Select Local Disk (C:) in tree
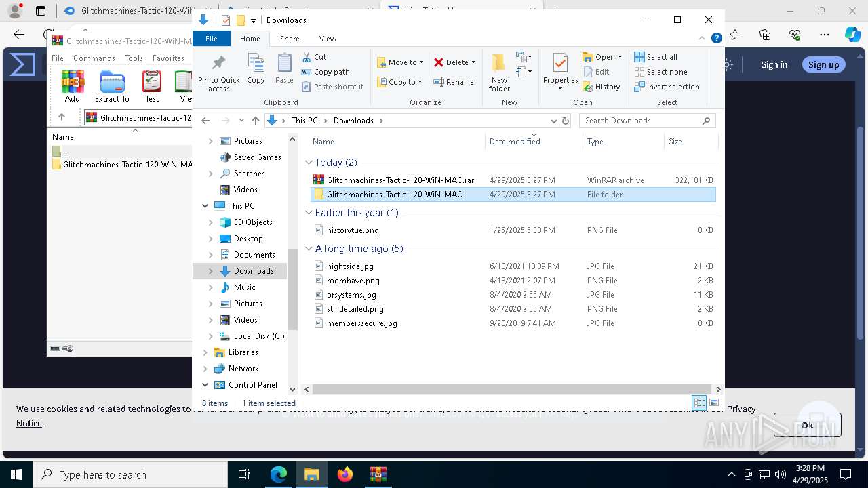This screenshot has height=488, width=868. coord(259,336)
